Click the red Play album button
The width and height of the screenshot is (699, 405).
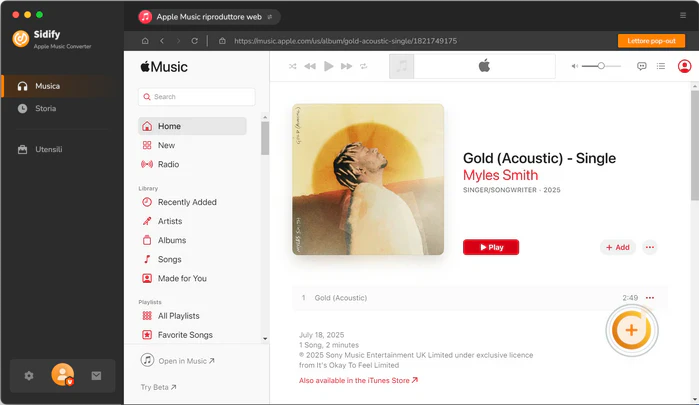pos(491,247)
